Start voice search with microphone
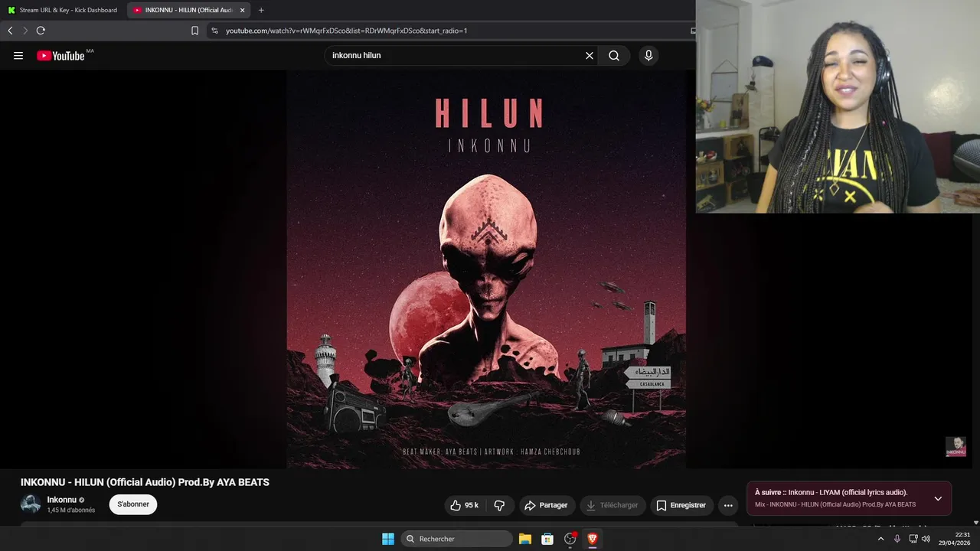The height and width of the screenshot is (551, 980). click(x=648, y=55)
